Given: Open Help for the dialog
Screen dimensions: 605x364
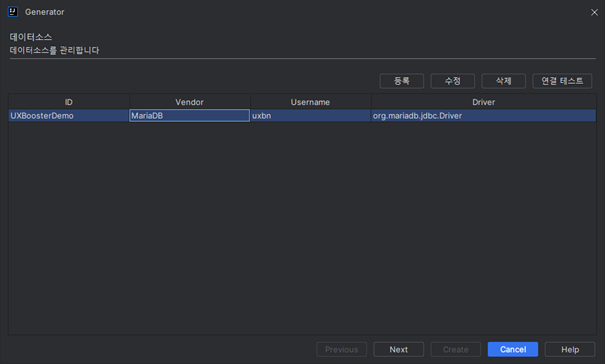Looking at the screenshot, I should (570, 349).
